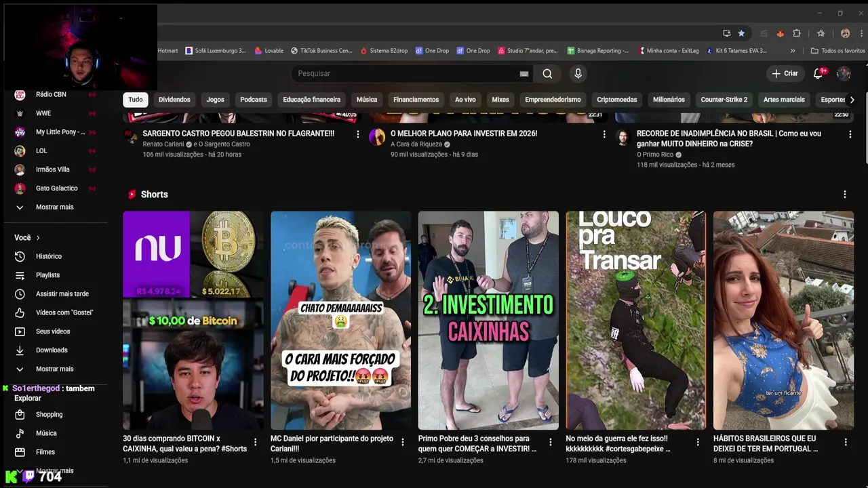Screen dimensions: 868x488
Task: Expand Você section Mostrar mais below Downloads
Action: [x=56, y=369]
